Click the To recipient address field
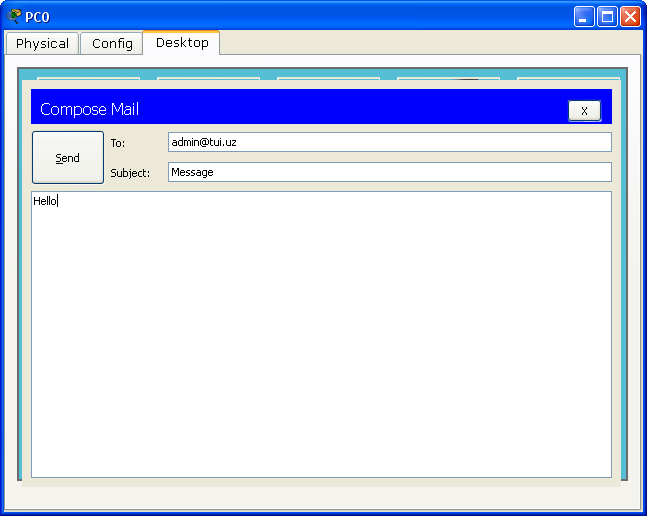The height and width of the screenshot is (516, 647). [x=389, y=142]
